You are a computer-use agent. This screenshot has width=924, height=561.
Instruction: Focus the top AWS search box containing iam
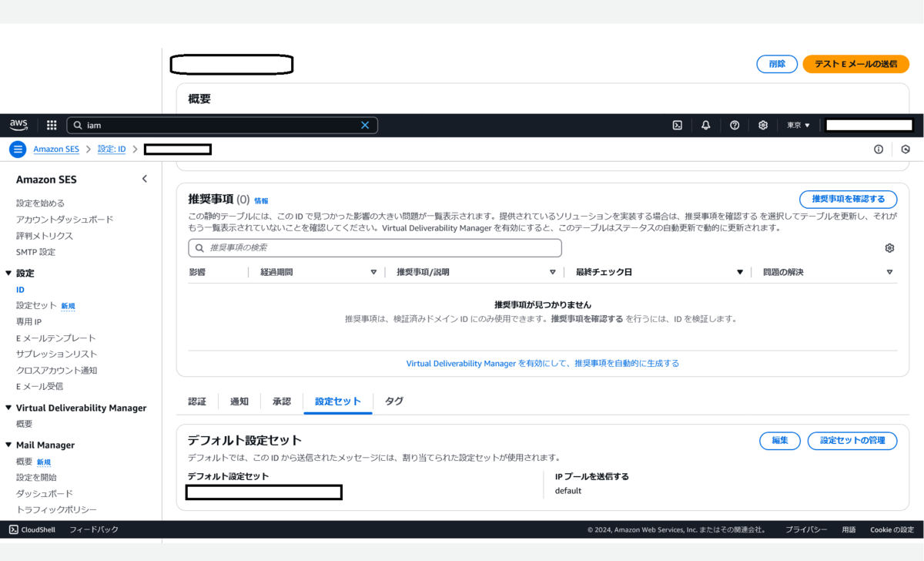(x=222, y=125)
